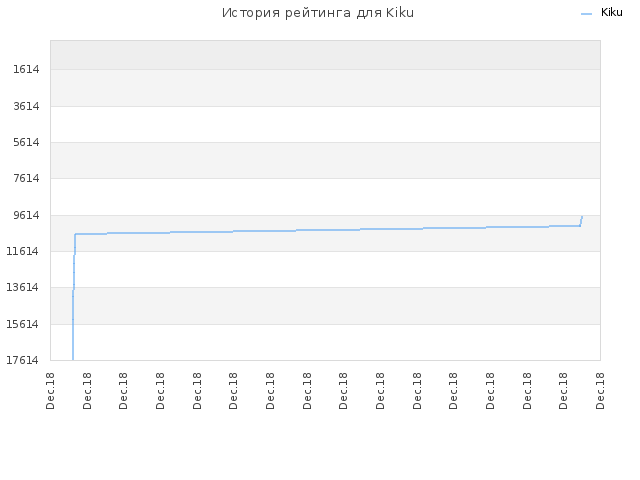Select the 3614 y-axis label
Screen dimensions: 640x480
coord(26,106)
